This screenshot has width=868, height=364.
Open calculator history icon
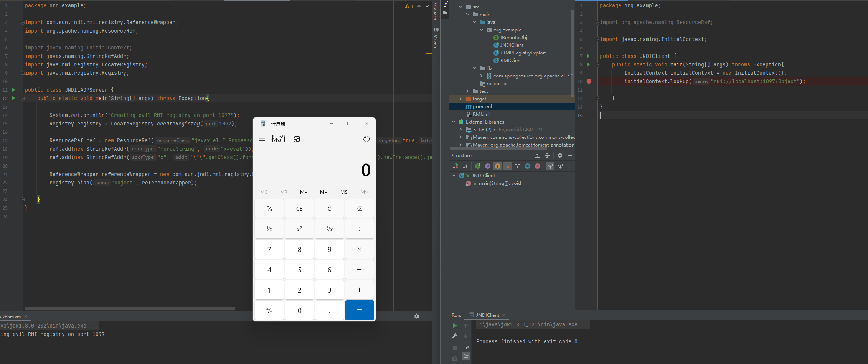pyautogui.click(x=366, y=139)
